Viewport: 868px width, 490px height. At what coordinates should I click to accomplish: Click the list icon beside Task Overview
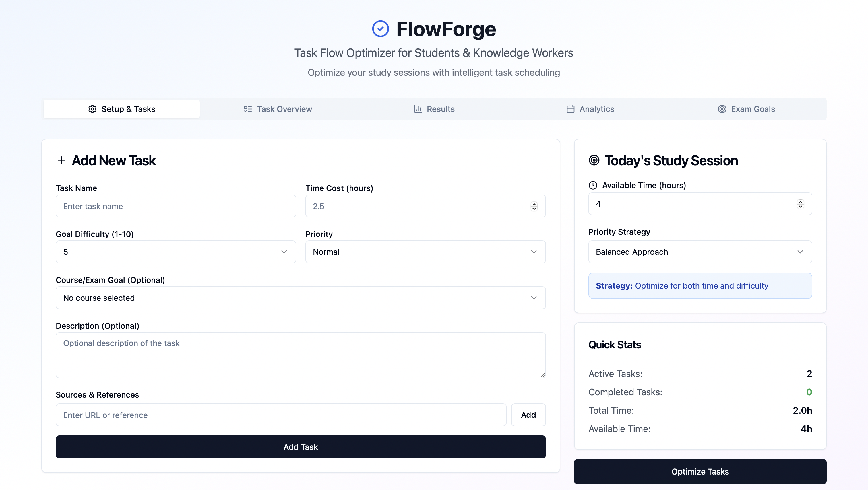point(248,109)
